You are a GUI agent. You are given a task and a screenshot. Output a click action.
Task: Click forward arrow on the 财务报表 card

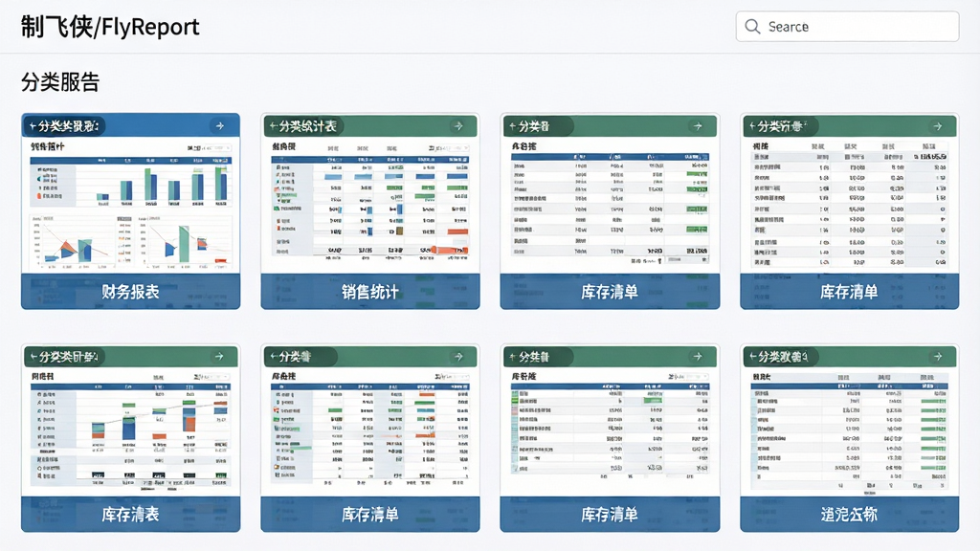(220, 126)
